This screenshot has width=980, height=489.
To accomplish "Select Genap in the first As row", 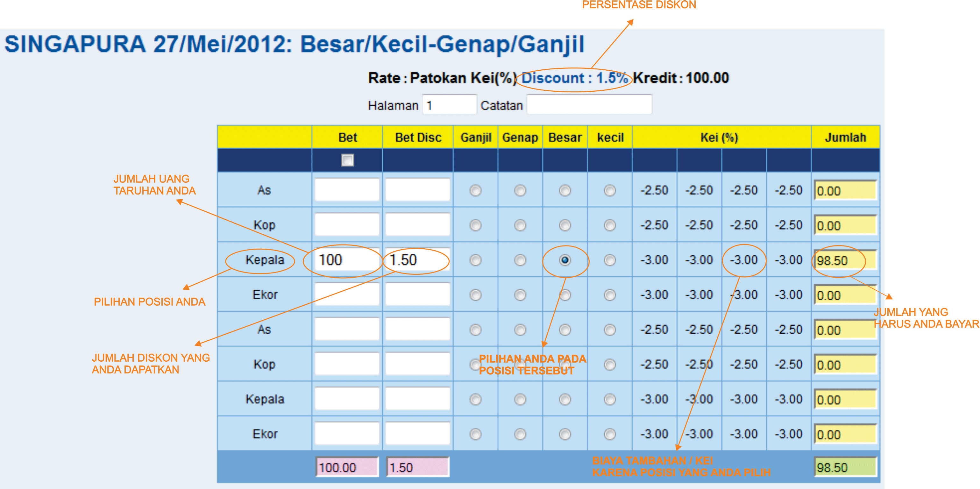I will [x=520, y=190].
